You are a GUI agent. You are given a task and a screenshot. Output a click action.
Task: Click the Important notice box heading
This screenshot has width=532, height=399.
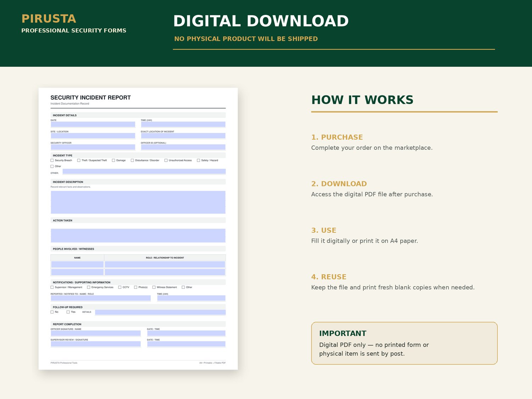click(343, 333)
